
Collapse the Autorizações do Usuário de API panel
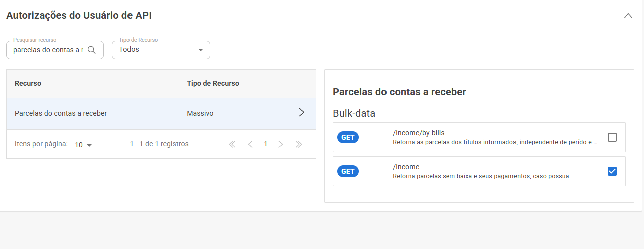(628, 16)
